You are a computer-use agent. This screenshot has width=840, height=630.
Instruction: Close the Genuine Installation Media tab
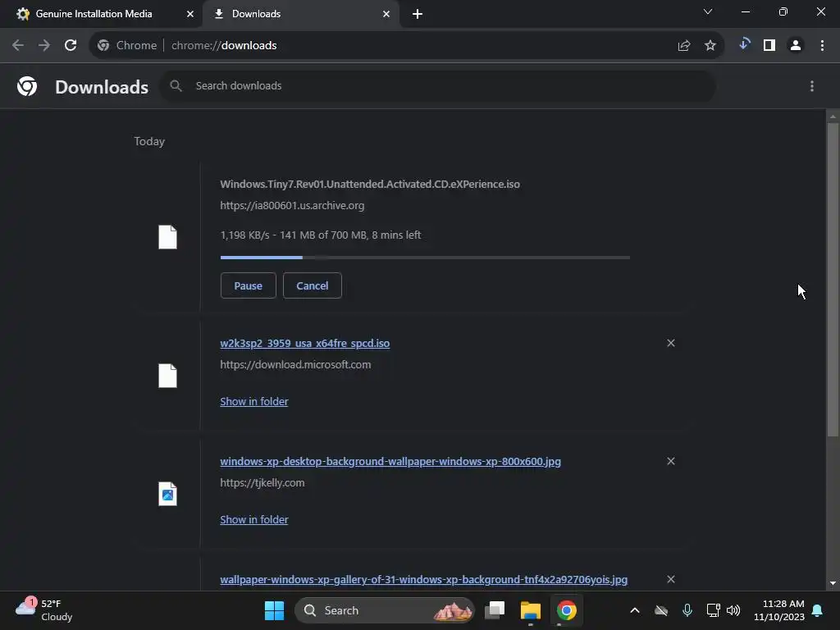pyautogui.click(x=190, y=14)
